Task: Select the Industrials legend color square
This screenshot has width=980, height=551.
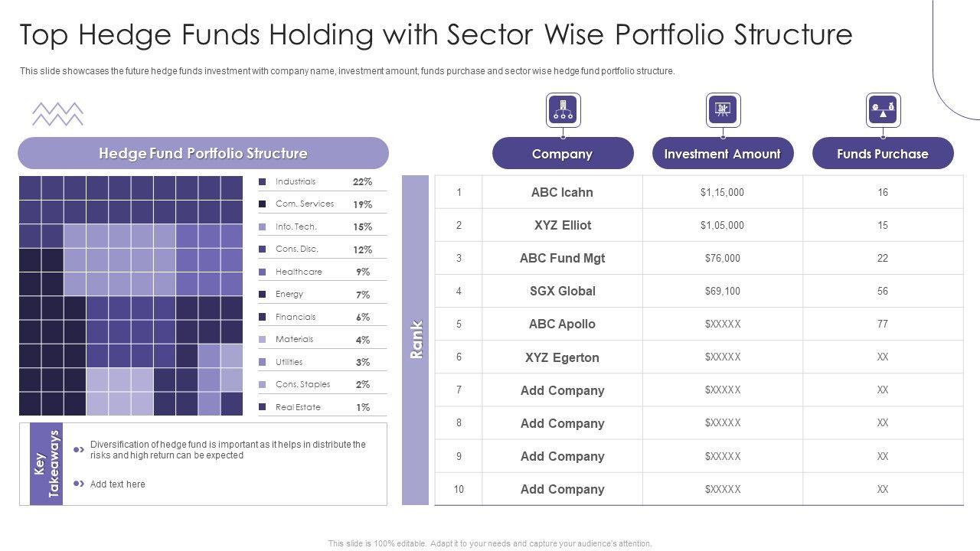Action: coord(263,182)
